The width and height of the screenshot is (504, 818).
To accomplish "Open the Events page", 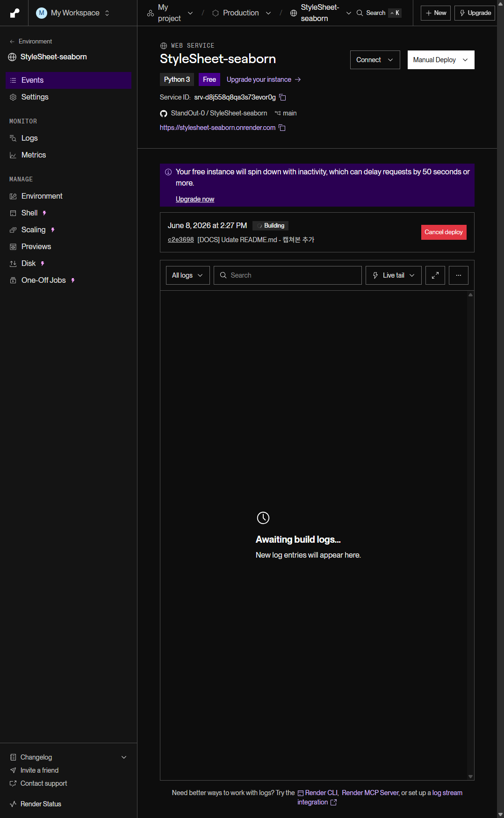I will tap(68, 80).
